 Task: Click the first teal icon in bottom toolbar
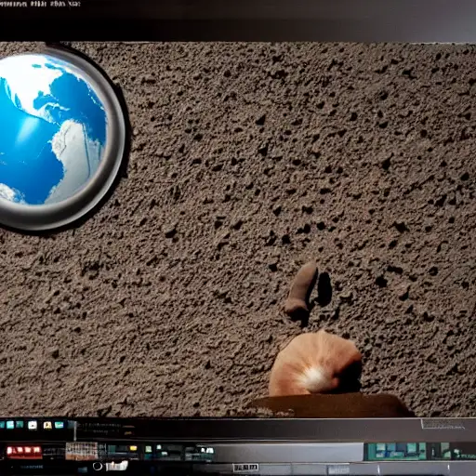(x=10, y=425)
